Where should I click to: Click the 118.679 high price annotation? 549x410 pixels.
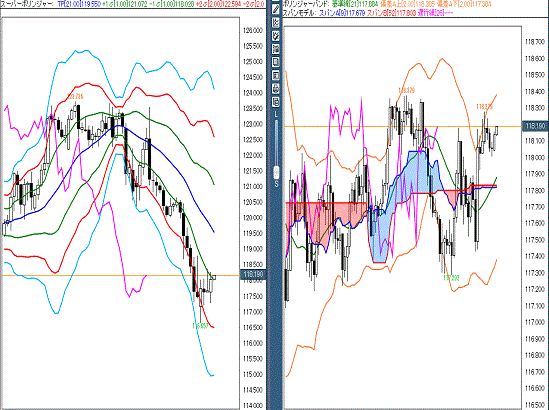pos(406,90)
